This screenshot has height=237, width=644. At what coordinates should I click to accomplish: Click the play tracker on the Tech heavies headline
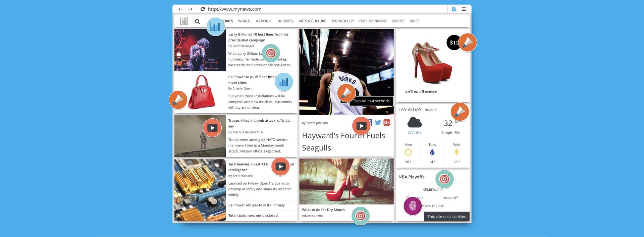280,166
